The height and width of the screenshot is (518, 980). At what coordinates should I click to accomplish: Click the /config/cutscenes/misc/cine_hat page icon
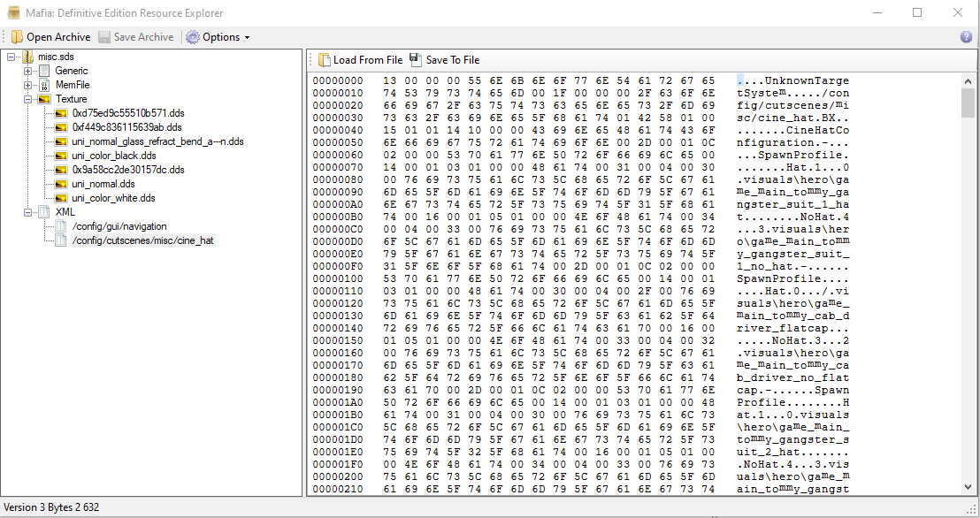click(x=61, y=240)
